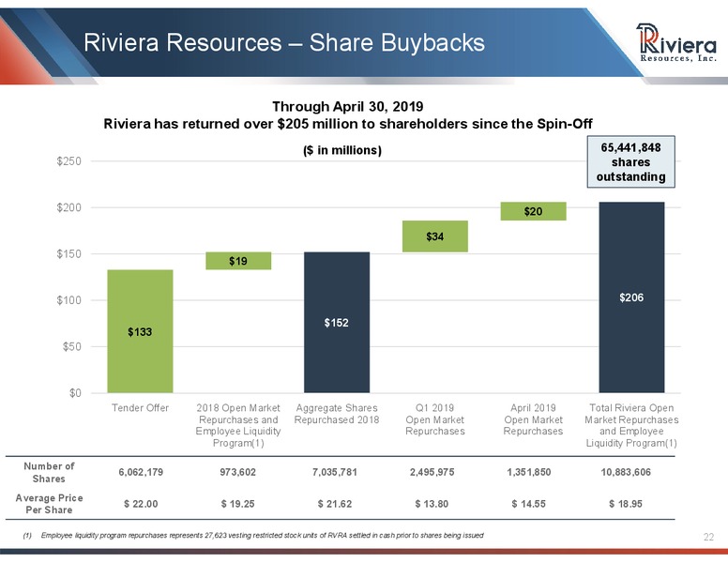The image size is (728, 563).
Task: Click the $0 axis label
Action: pyautogui.click(x=75, y=393)
